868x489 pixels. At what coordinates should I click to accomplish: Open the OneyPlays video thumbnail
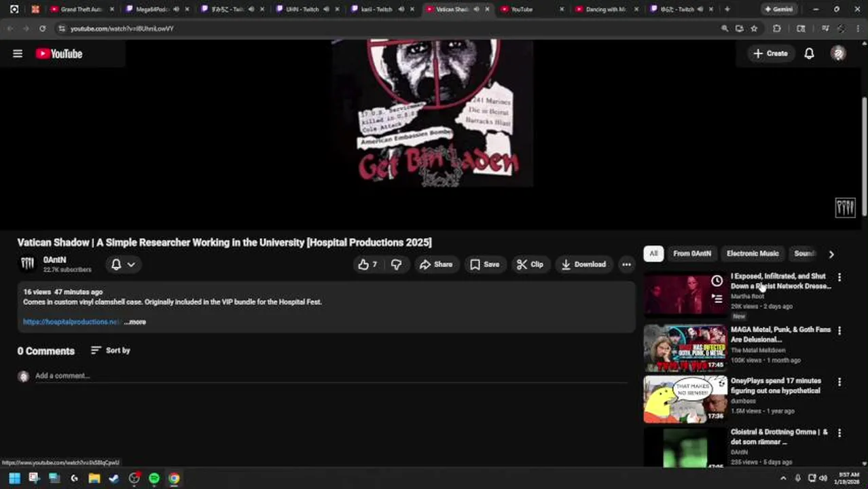(x=685, y=399)
